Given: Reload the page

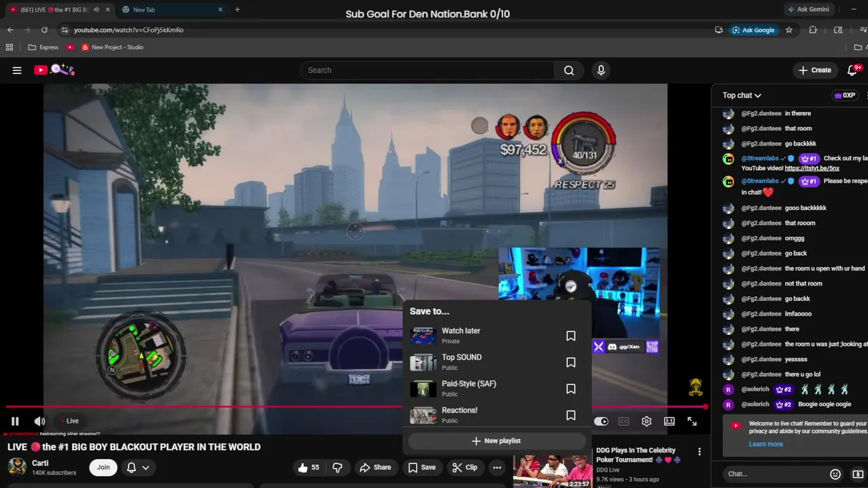Looking at the screenshot, I should click(x=44, y=30).
